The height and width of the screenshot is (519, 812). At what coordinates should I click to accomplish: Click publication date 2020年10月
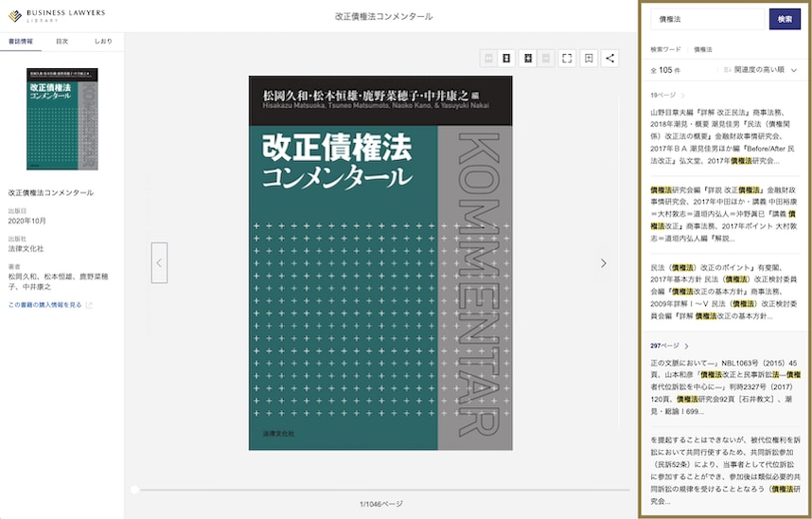click(x=26, y=221)
